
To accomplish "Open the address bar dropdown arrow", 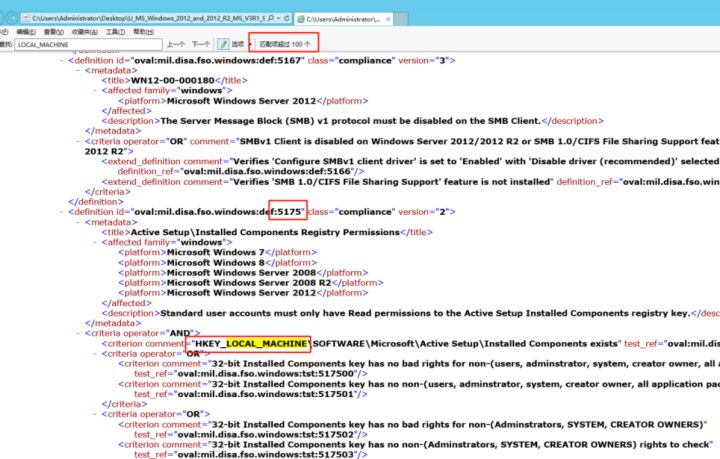I will pos(278,18).
